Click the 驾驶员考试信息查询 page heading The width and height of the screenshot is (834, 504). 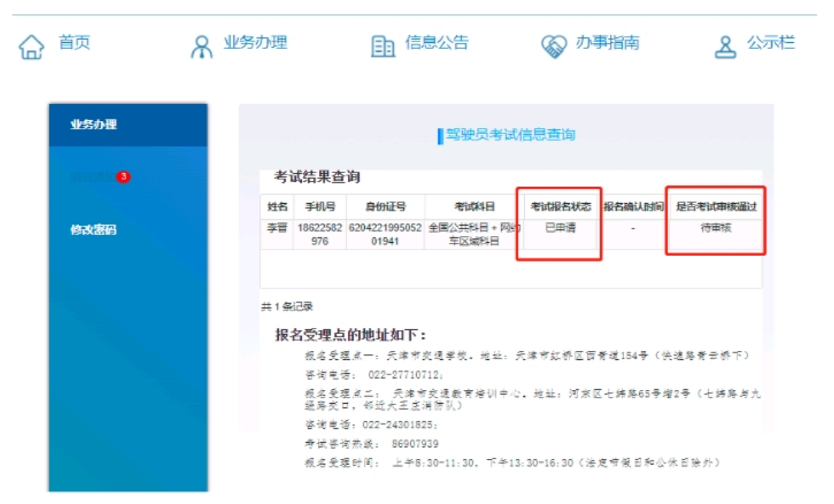coord(510,136)
